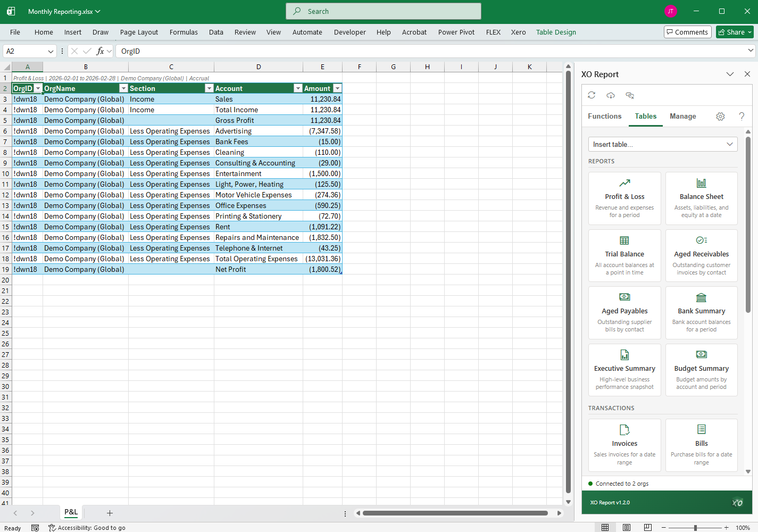
Task: Insert the Profit & Loss report card
Action: pyautogui.click(x=624, y=198)
